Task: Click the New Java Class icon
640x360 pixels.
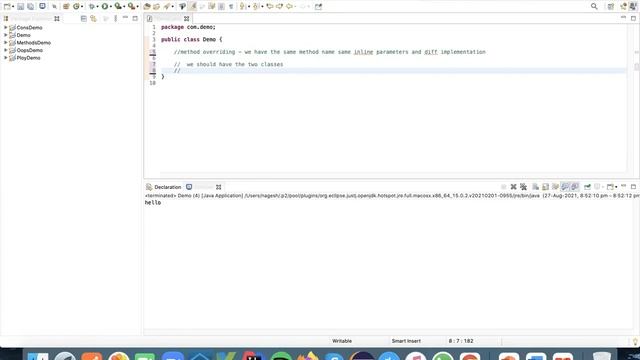Action: coord(76,6)
